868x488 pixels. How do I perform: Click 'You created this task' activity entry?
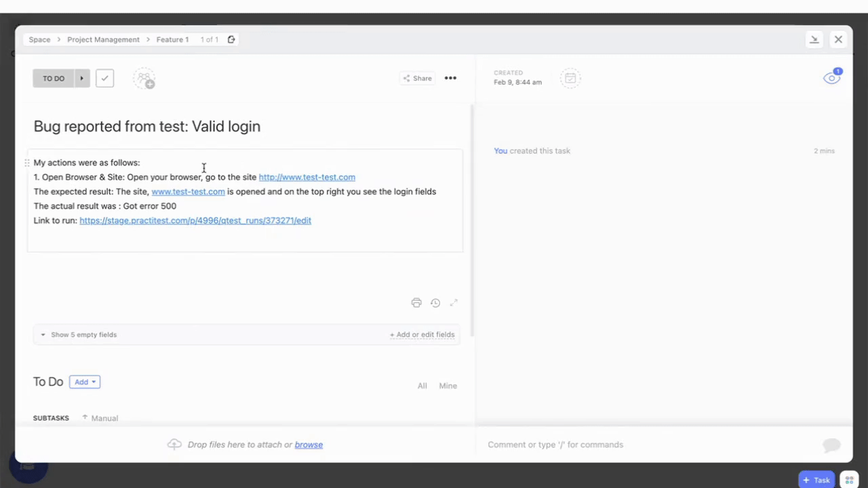pos(532,150)
